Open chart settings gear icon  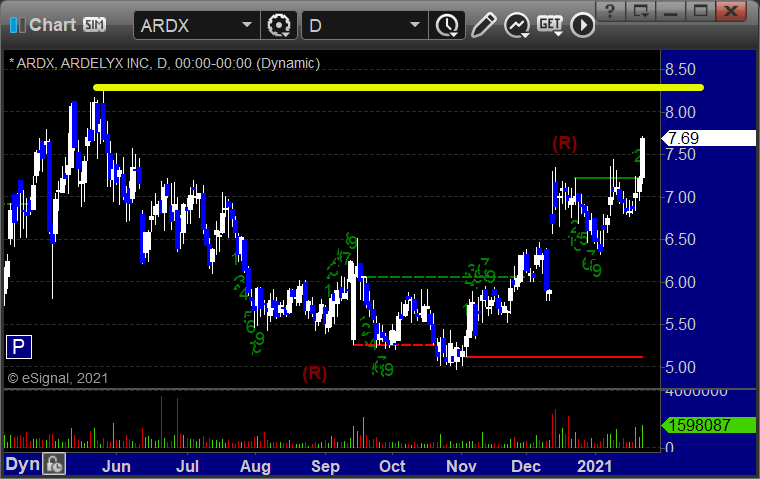point(279,25)
